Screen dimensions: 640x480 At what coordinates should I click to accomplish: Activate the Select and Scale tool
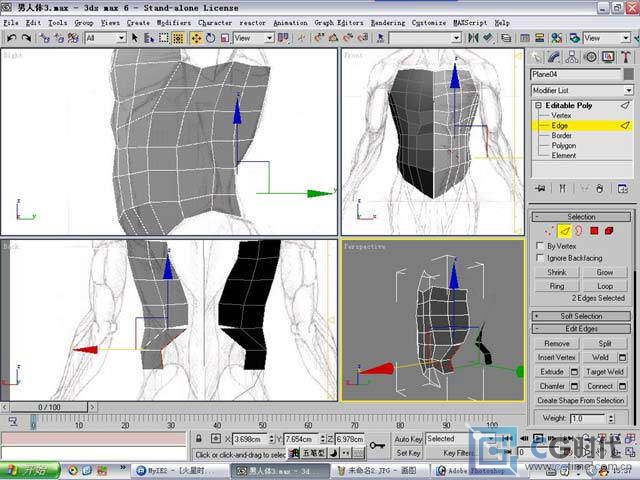225,38
